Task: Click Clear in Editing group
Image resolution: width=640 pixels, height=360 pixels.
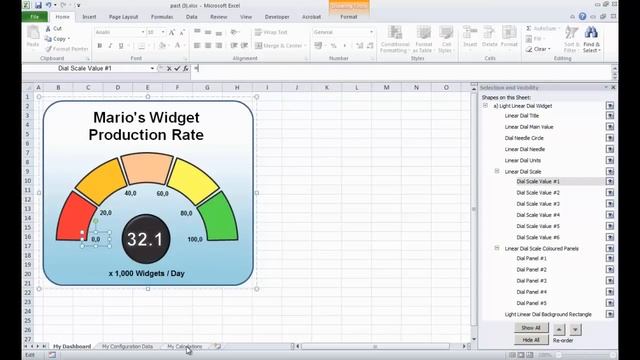Action: click(538, 49)
